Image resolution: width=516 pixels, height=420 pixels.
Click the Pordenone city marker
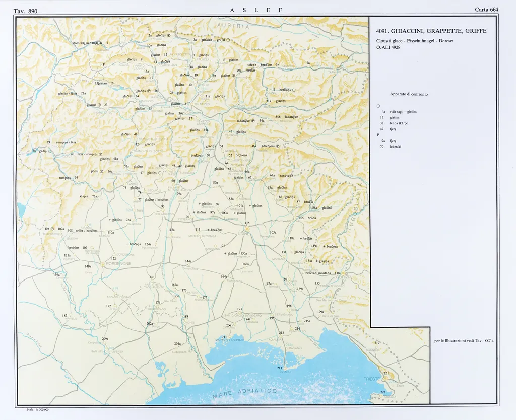click(102, 263)
